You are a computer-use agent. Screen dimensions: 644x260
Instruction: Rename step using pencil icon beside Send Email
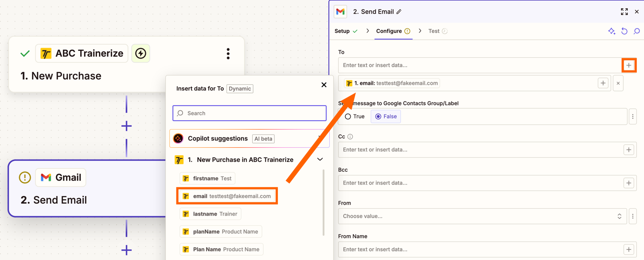pyautogui.click(x=399, y=12)
